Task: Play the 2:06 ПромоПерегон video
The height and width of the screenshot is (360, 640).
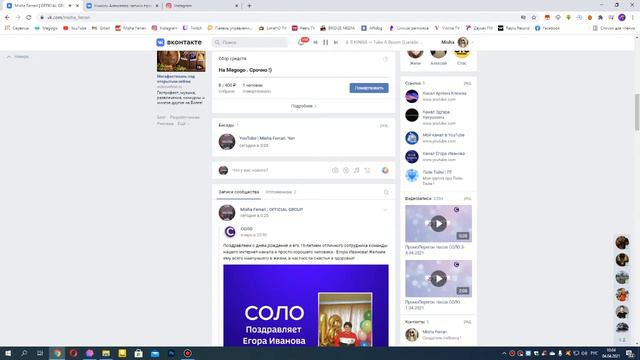Action: click(x=438, y=278)
